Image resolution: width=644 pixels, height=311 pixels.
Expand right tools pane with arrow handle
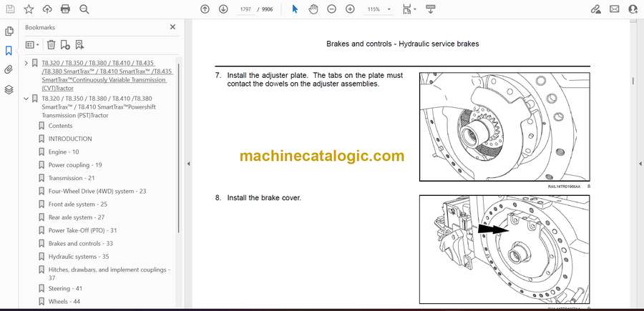[640, 164]
